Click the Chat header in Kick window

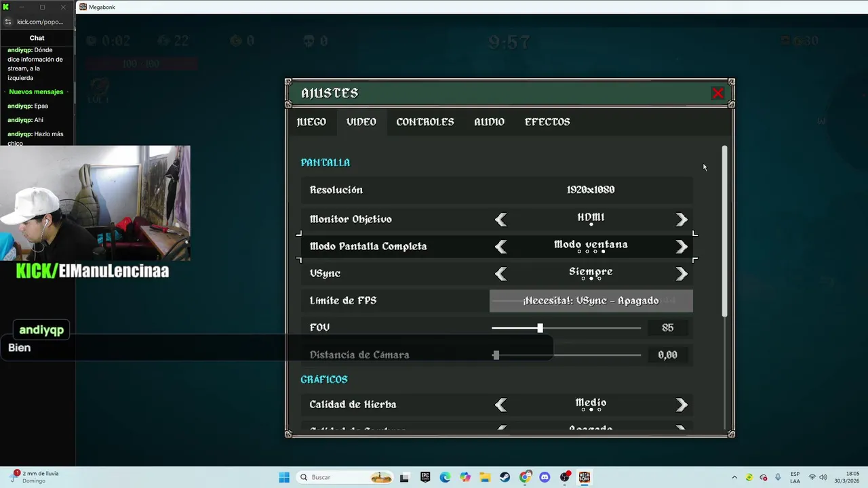[37, 38]
